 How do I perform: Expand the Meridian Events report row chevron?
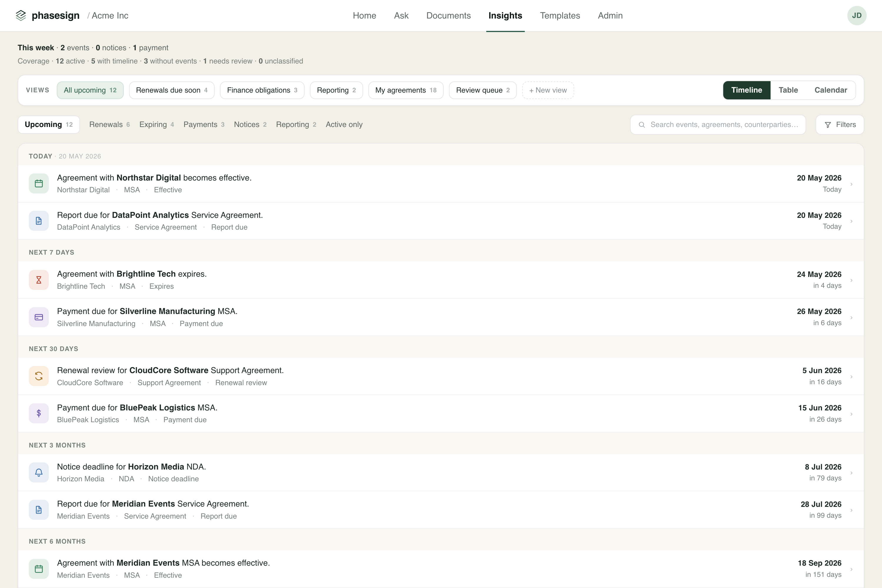(x=852, y=510)
